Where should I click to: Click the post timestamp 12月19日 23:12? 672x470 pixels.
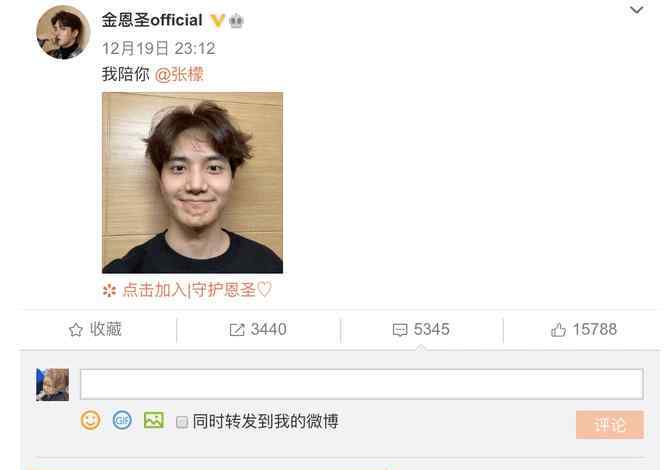pyautogui.click(x=159, y=48)
